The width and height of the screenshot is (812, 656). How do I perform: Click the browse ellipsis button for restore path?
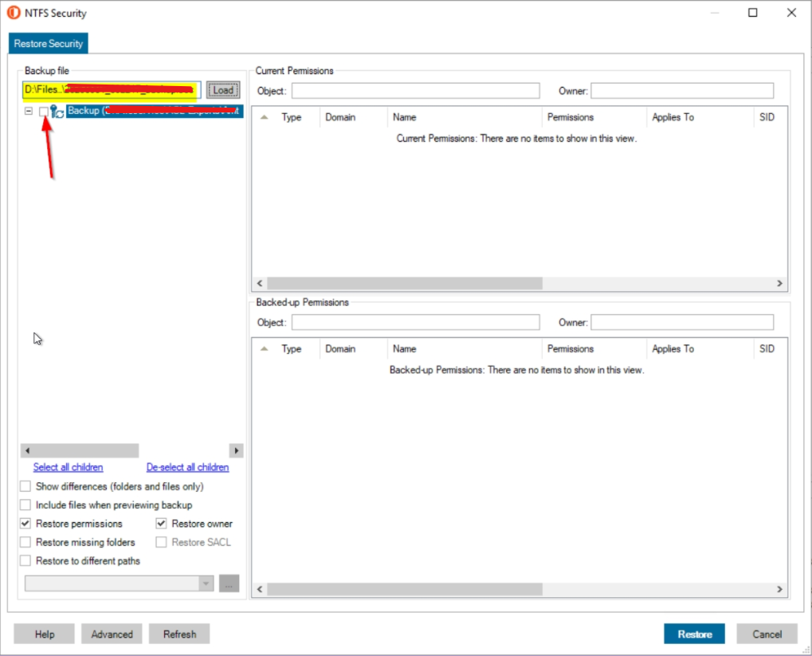(229, 583)
